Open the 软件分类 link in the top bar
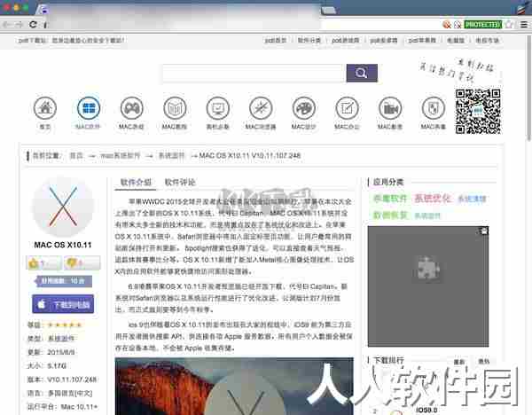The width and height of the screenshot is (532, 415). coord(309,41)
